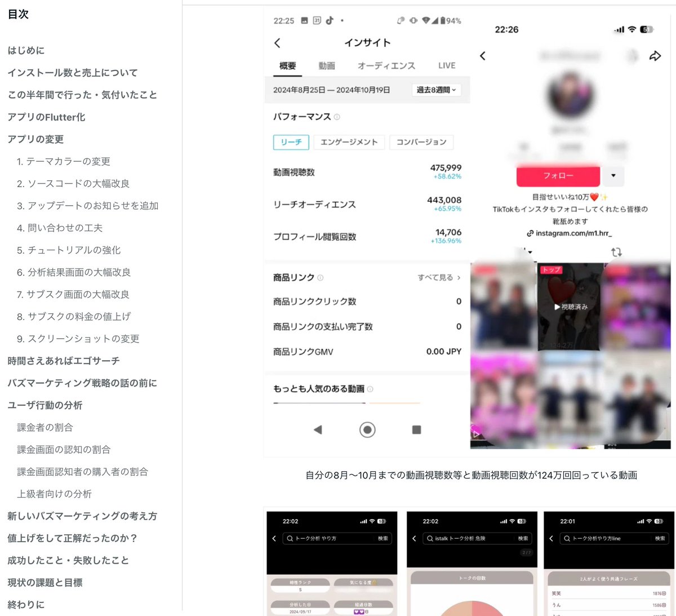The height and width of the screenshot is (616, 676).
Task: Go to 新しいバズマーケティングの考え方
Action: (x=82, y=516)
